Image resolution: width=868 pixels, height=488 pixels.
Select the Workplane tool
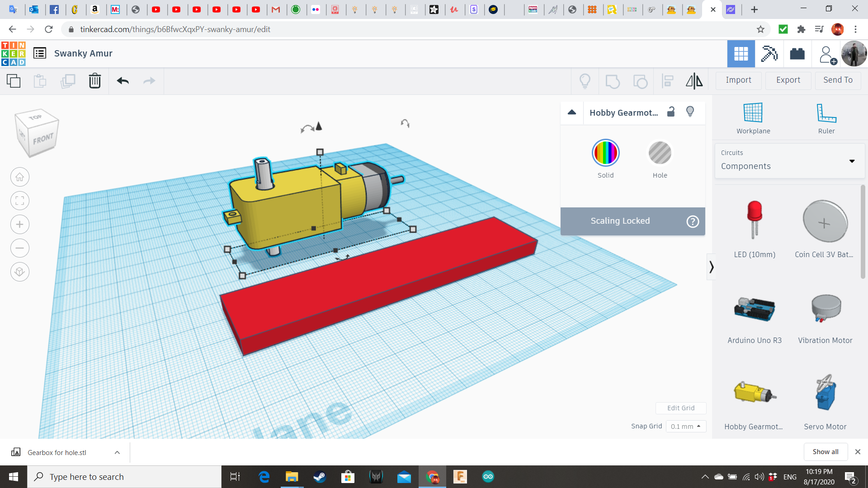[x=754, y=117]
